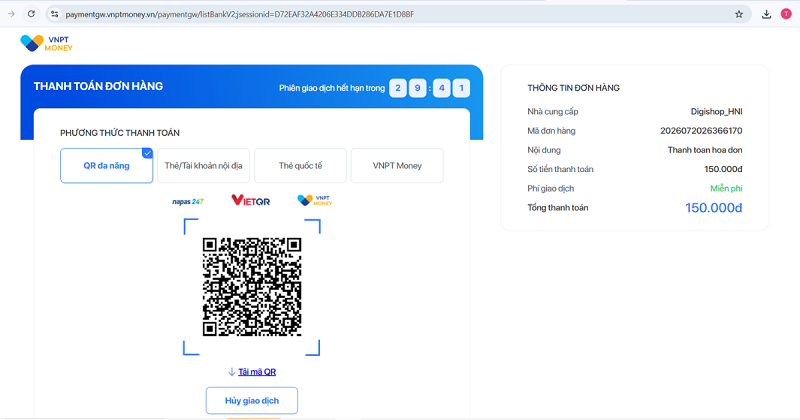
Task: Reload the payment page
Action: coord(31,14)
